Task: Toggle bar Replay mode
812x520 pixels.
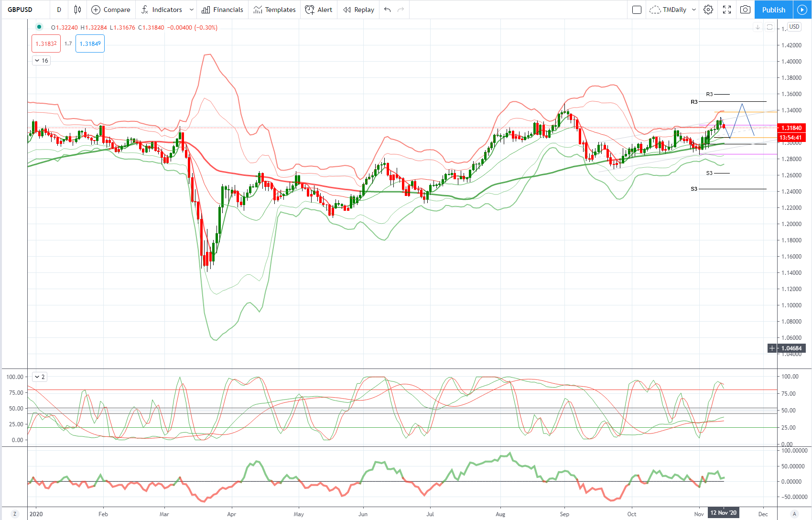Action: pyautogui.click(x=358, y=10)
